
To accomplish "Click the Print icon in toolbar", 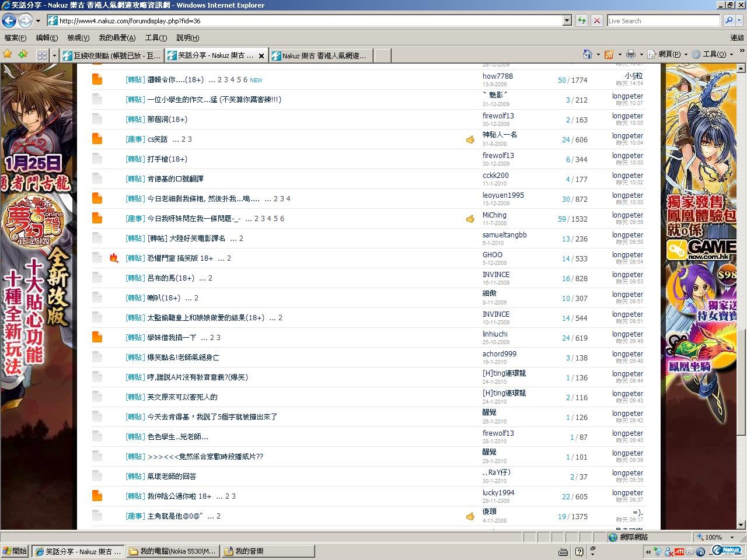I will (630, 54).
